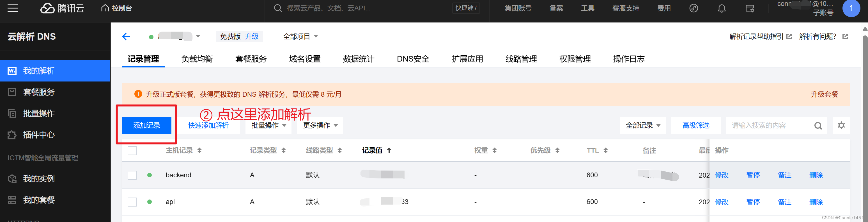
Task: Go to 控制台 console home
Action: pyautogui.click(x=117, y=8)
